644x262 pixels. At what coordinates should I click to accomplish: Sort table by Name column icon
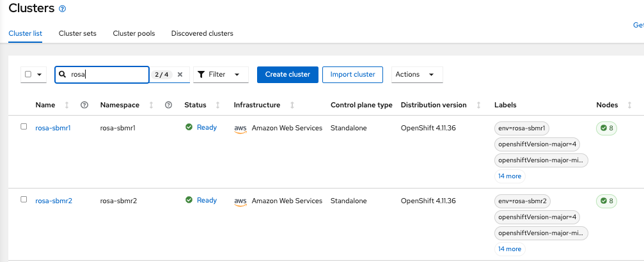pyautogui.click(x=67, y=105)
